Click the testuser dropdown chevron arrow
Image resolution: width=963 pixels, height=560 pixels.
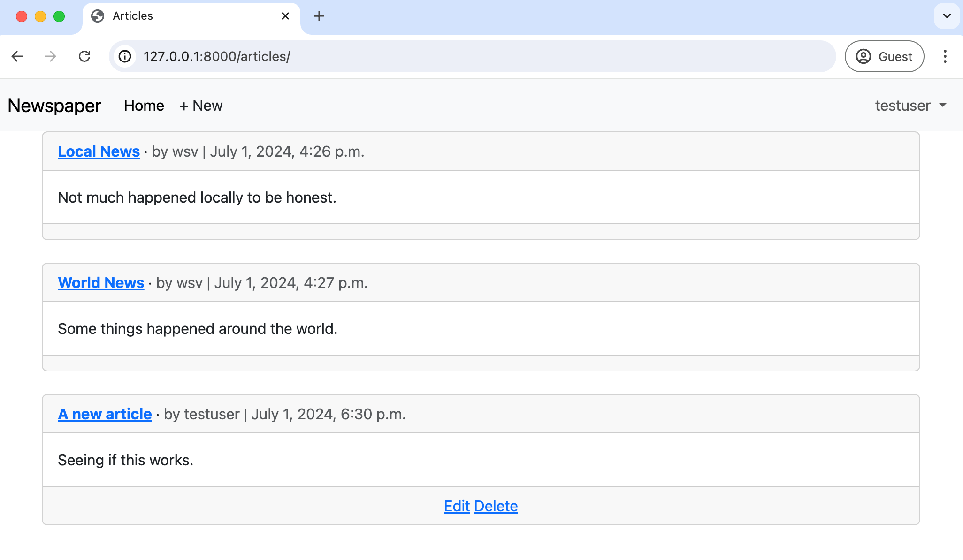[945, 106]
